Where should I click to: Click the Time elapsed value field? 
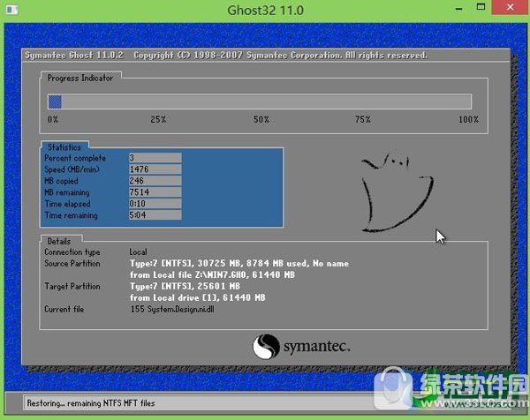[155, 203]
